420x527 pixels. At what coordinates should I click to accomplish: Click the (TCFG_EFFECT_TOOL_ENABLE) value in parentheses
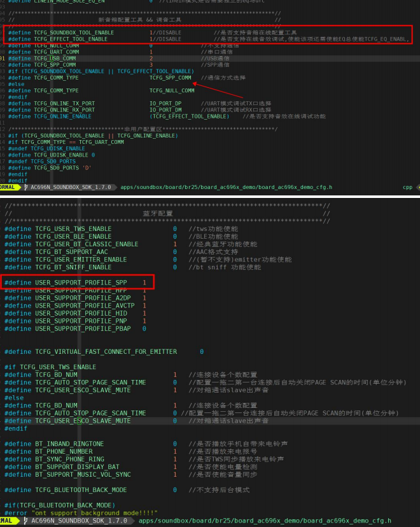tap(189, 116)
